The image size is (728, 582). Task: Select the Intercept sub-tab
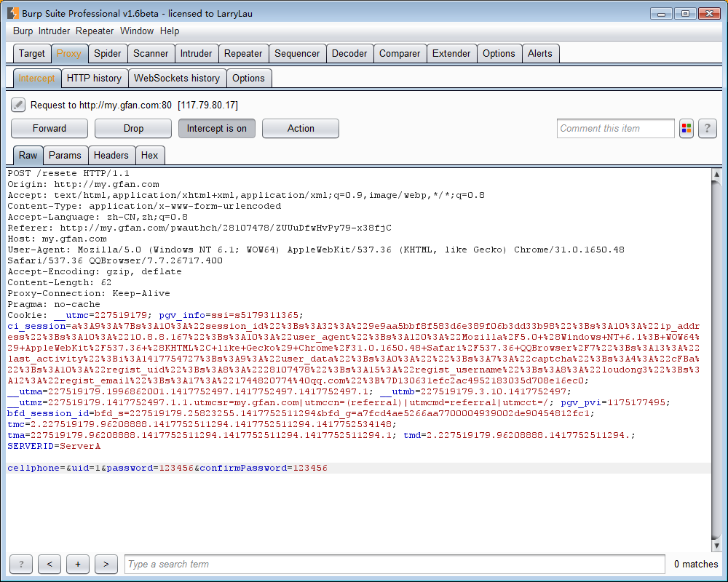click(36, 78)
